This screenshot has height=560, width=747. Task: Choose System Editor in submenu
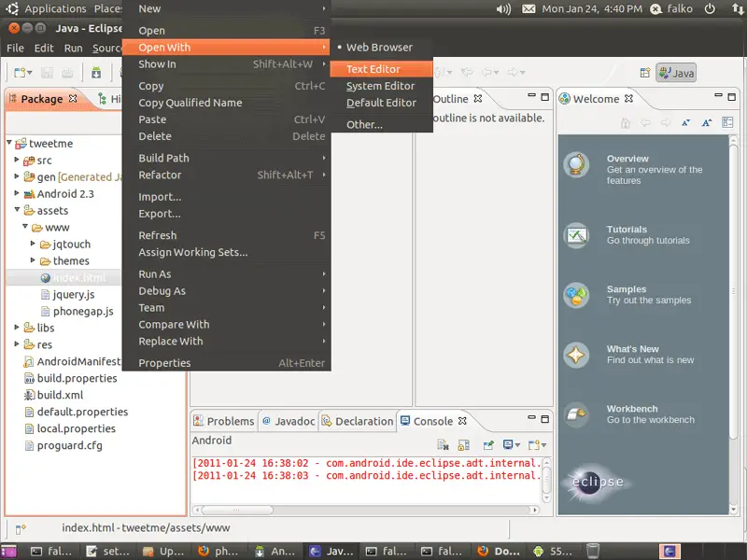[381, 86]
